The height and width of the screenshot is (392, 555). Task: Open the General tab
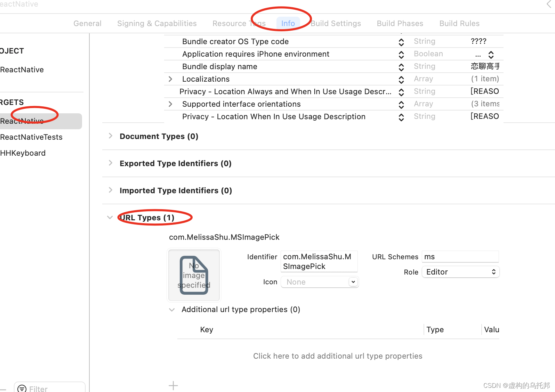tap(87, 23)
